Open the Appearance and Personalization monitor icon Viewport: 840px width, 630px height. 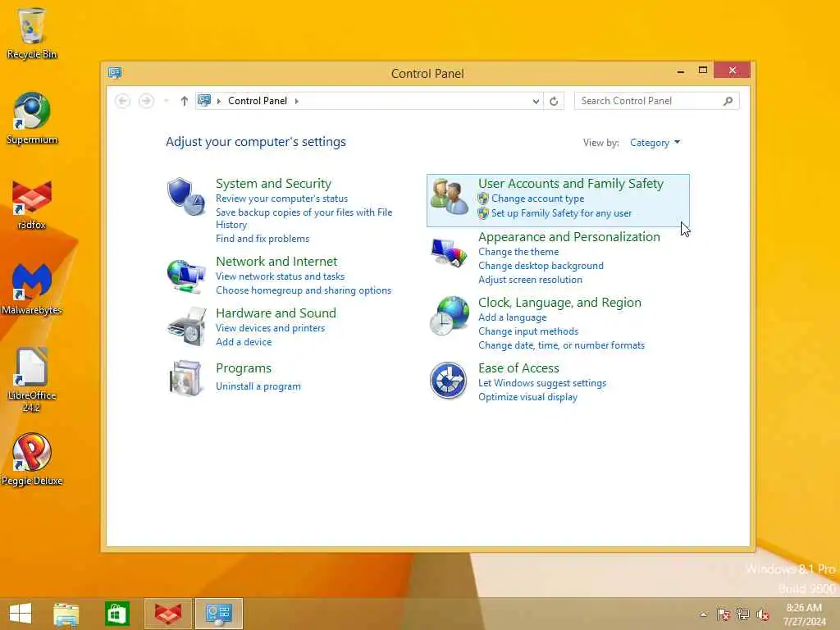tap(449, 253)
